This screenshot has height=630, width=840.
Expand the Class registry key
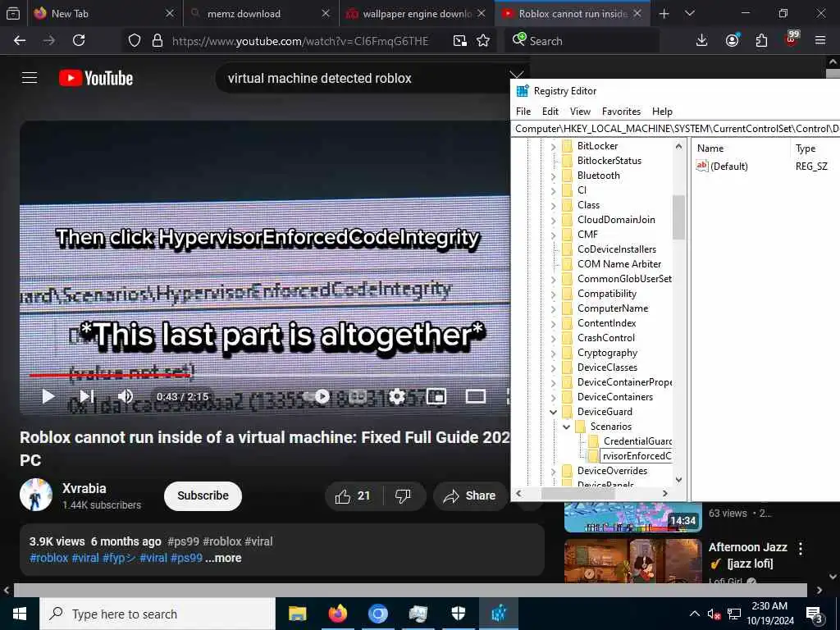click(x=554, y=205)
